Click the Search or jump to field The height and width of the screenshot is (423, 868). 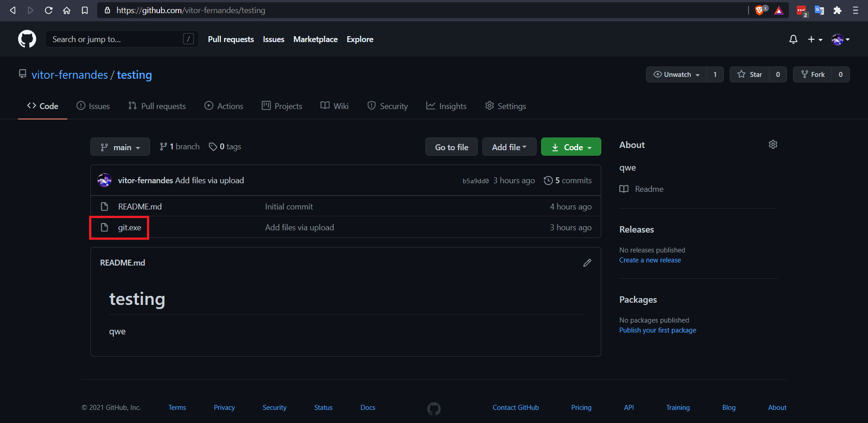115,39
